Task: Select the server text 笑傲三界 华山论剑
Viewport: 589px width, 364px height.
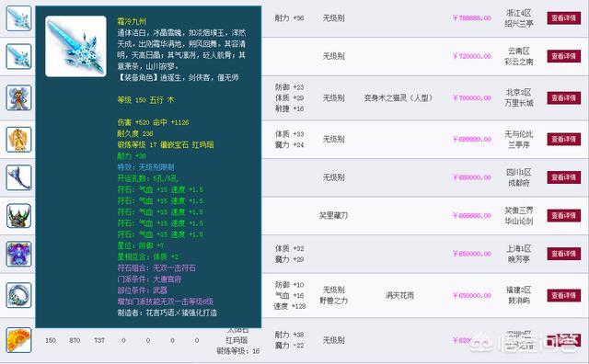Action: click(519, 216)
